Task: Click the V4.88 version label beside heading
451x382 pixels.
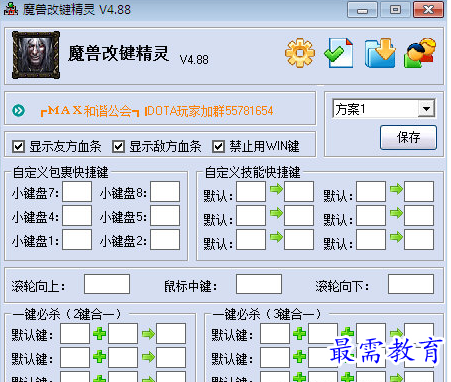Action: [194, 60]
